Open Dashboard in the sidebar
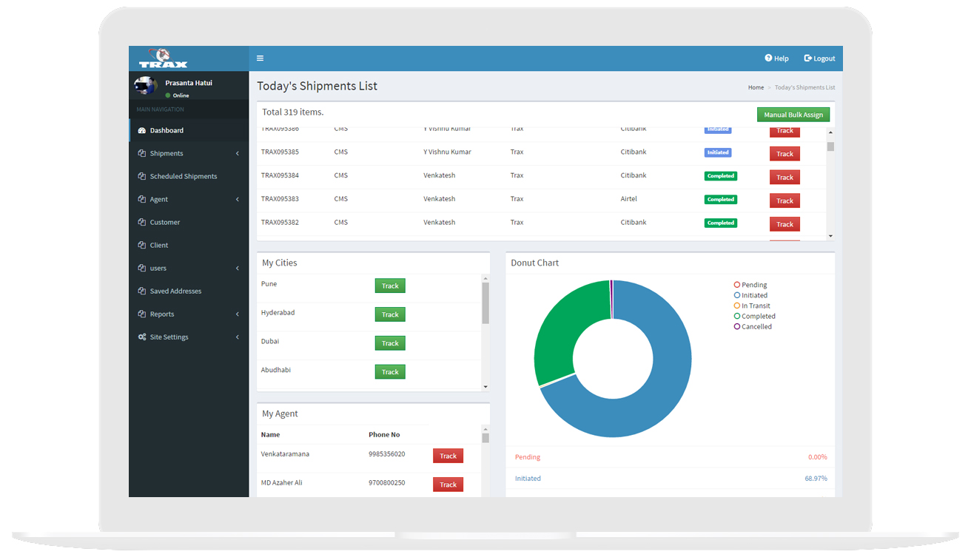The height and width of the screenshot is (560, 971). (189, 130)
